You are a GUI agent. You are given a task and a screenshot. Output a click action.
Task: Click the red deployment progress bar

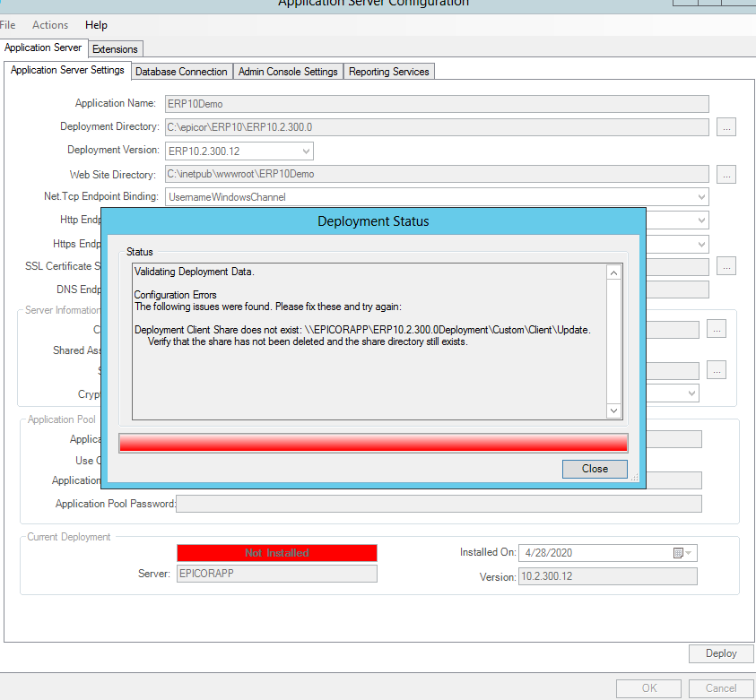pyautogui.click(x=373, y=442)
